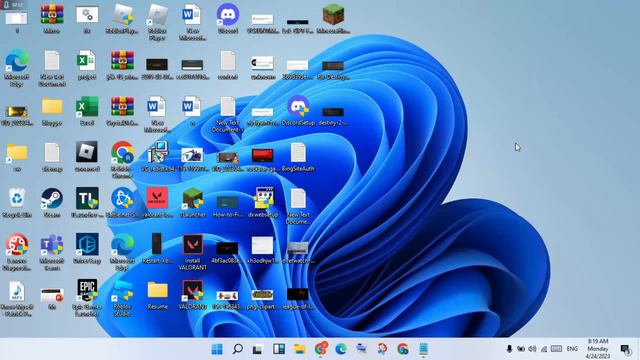Open the PowerPoint presentation thumbnail file
This screenshot has height=360, width=640.
tap(52, 296)
